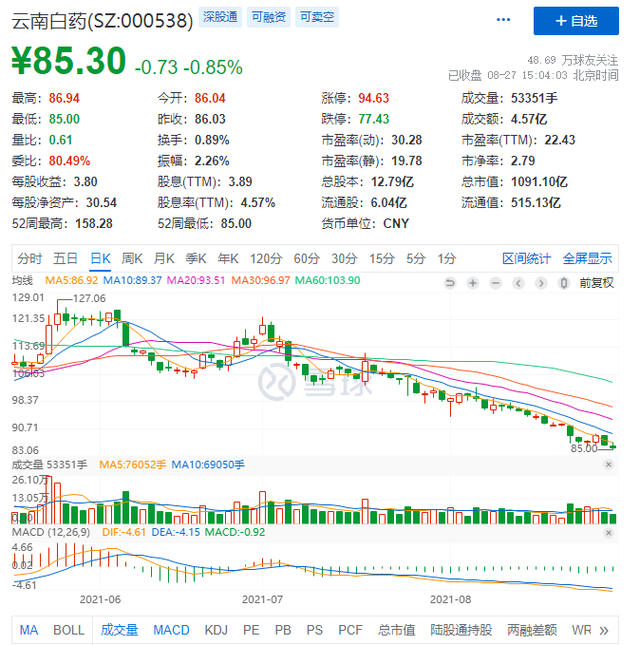
Task: Expand more indicators with double chevron
Action: [x=604, y=630]
